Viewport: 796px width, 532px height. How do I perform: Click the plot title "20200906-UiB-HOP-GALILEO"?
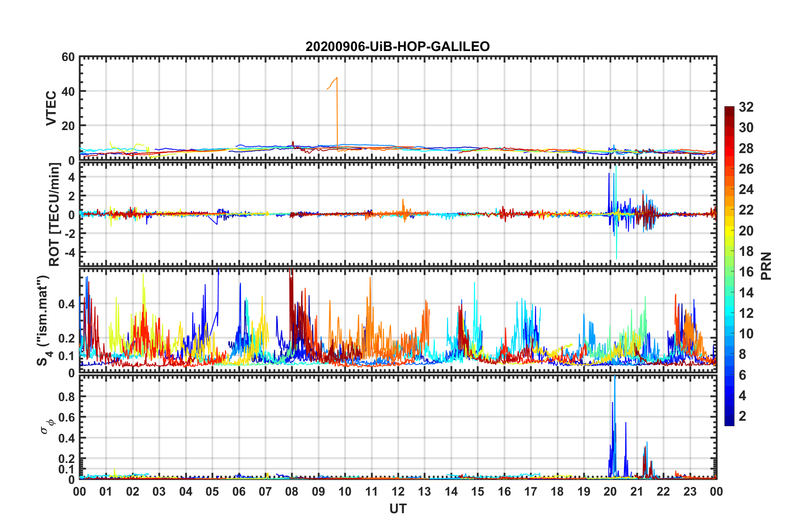[398, 46]
